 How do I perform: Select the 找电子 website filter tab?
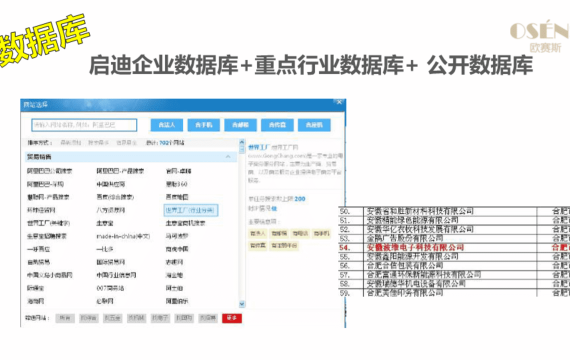(160, 318)
